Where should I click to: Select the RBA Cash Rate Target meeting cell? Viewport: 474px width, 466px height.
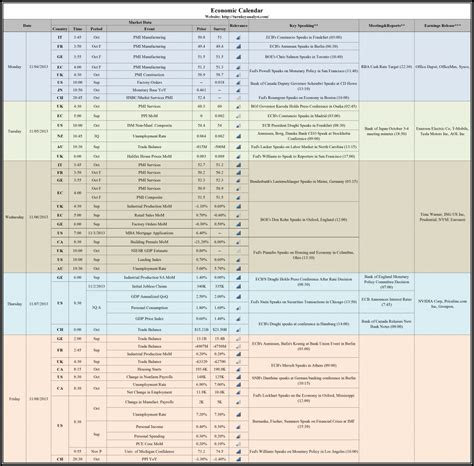[x=387, y=67]
